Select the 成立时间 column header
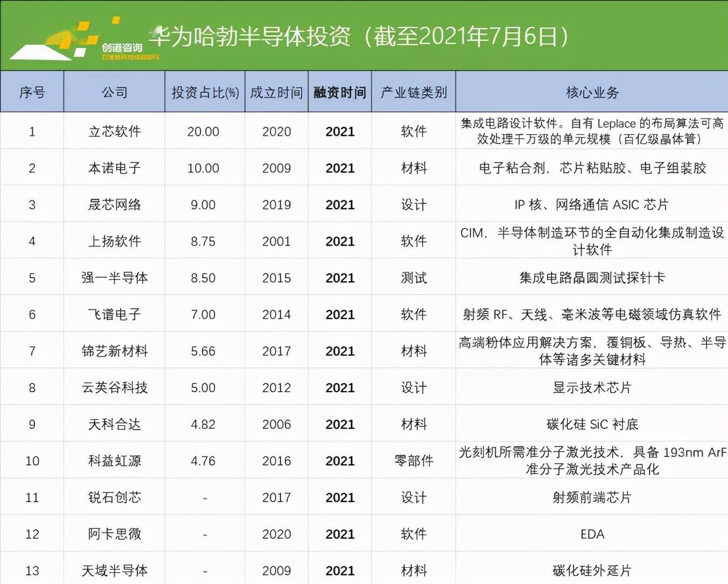This screenshot has height=584, width=728. [276, 92]
